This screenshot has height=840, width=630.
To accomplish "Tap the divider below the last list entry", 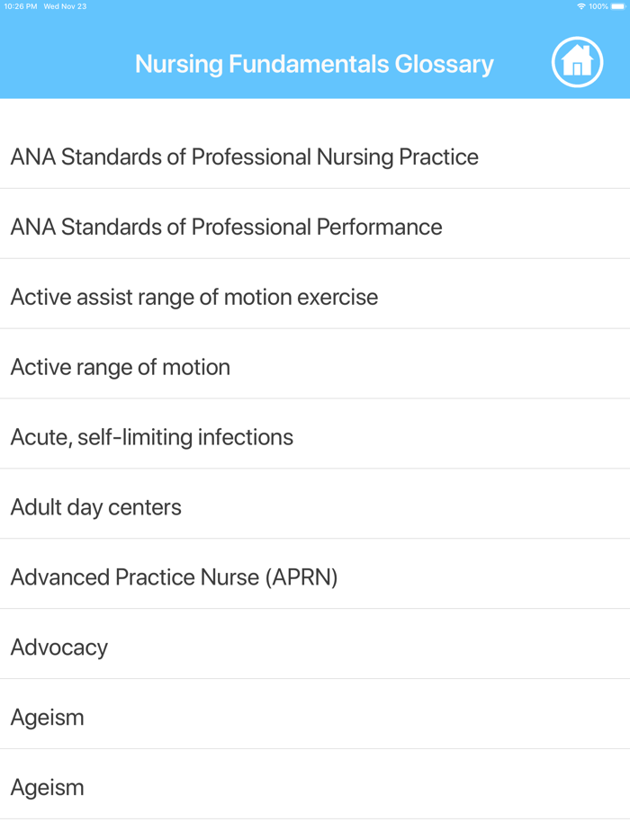I will [x=315, y=820].
